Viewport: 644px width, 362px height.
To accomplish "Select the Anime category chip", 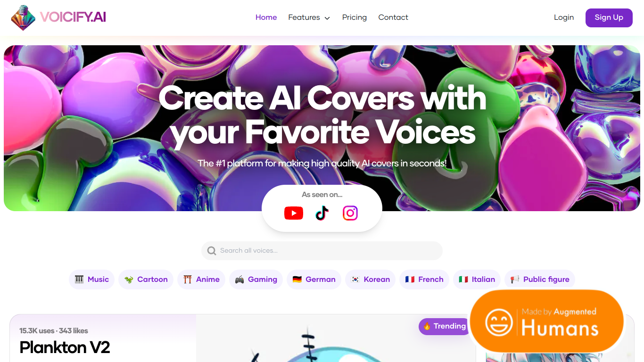I will point(201,280).
